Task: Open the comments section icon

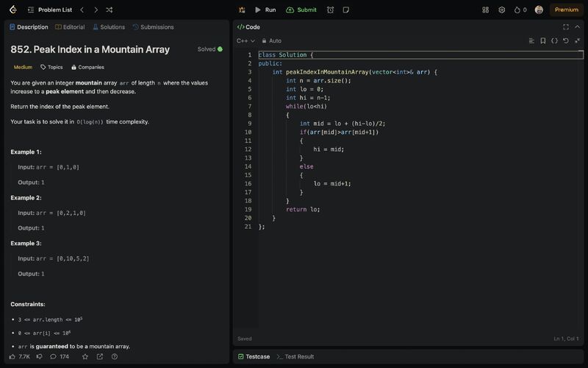Action: [53, 356]
